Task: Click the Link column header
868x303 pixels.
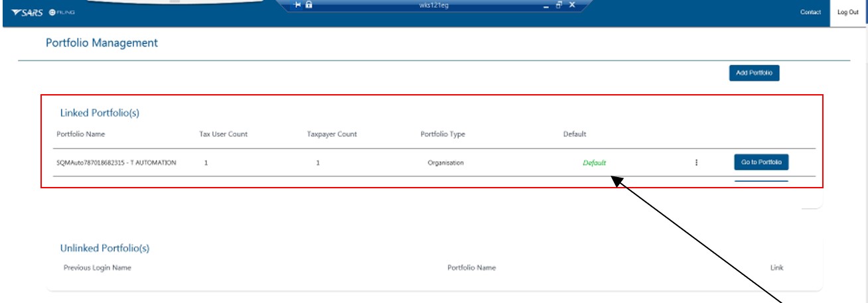Action: (x=776, y=268)
